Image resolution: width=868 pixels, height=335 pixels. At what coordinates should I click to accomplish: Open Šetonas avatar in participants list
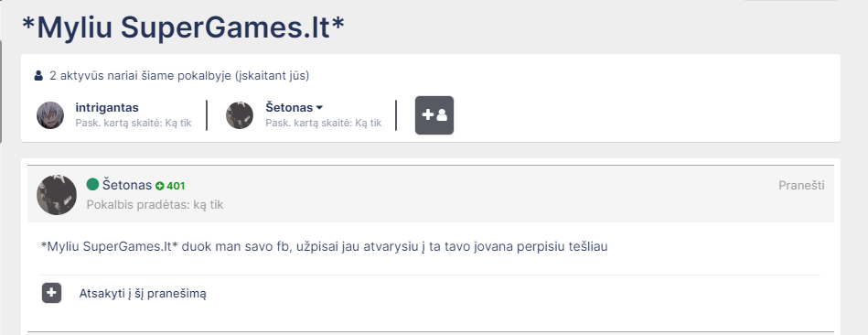coord(240,115)
